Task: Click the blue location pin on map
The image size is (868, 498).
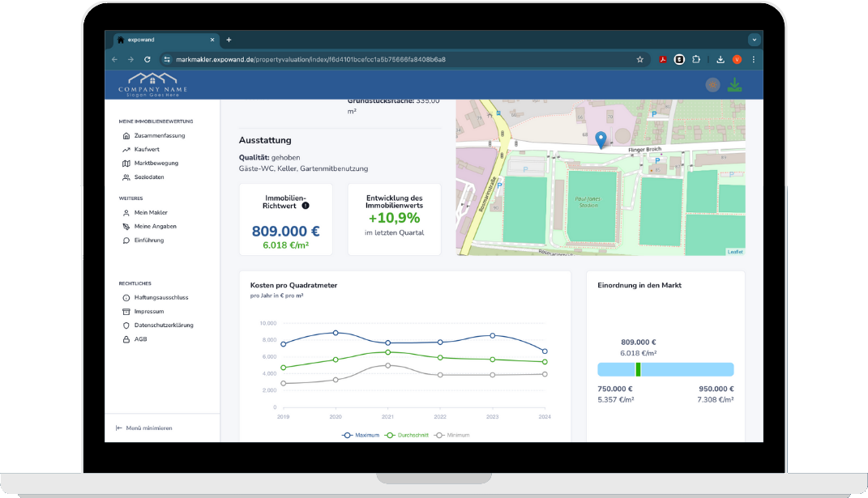Action: [600, 140]
